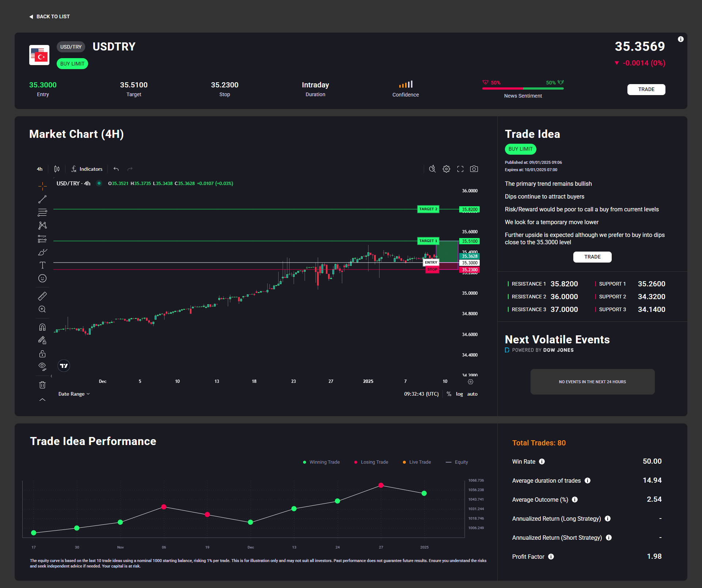Enter fullscreen chart mode

coord(460,169)
